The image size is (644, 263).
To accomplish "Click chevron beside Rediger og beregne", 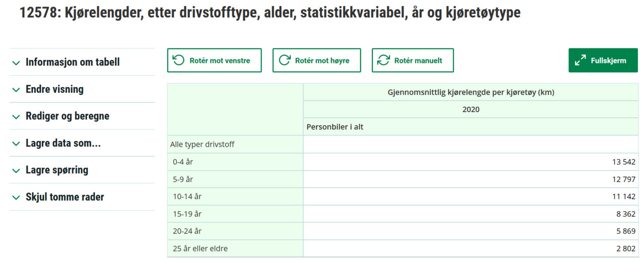I will tap(16, 117).
